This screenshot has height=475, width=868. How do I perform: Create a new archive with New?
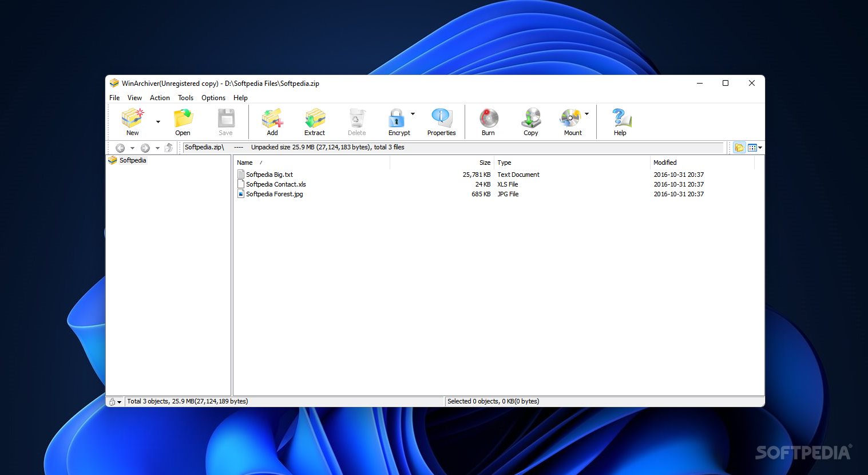(132, 122)
